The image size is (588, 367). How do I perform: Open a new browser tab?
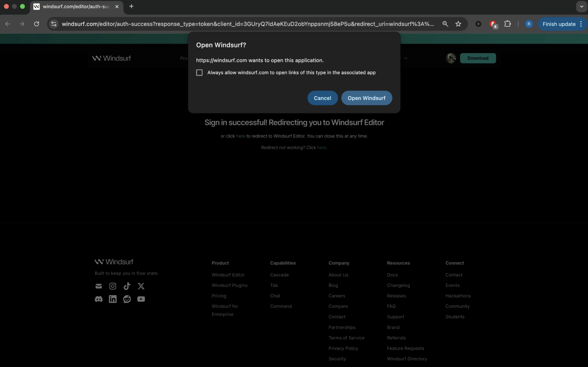point(131,7)
